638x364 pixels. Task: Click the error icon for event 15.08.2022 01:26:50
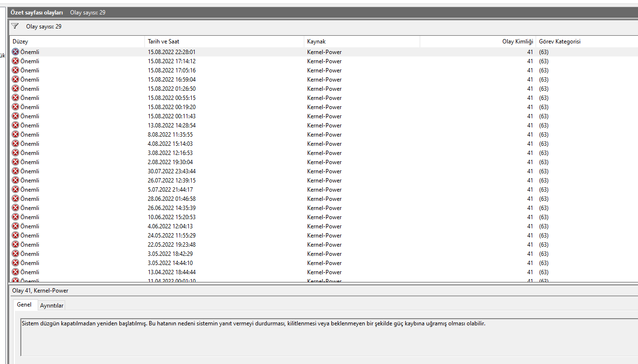pyautogui.click(x=15, y=88)
